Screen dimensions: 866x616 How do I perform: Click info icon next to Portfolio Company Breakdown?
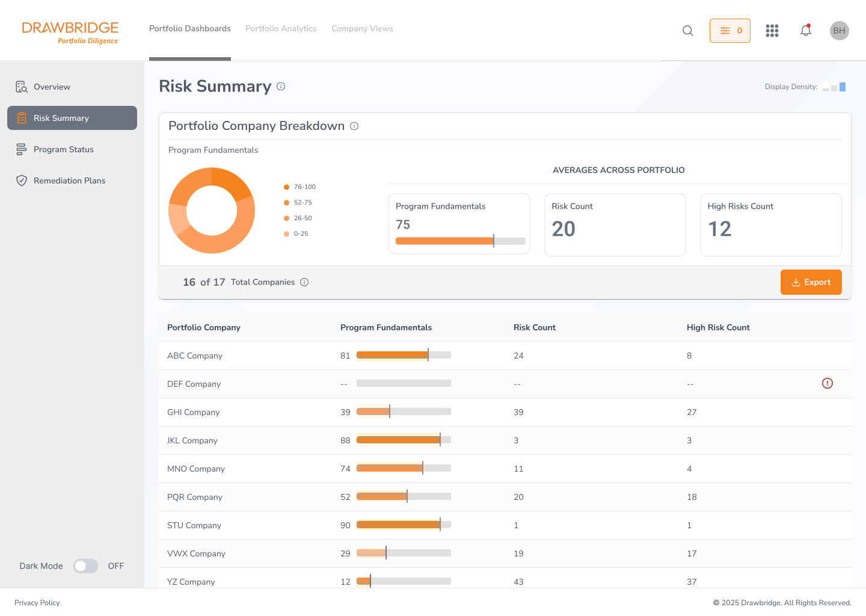tap(354, 126)
